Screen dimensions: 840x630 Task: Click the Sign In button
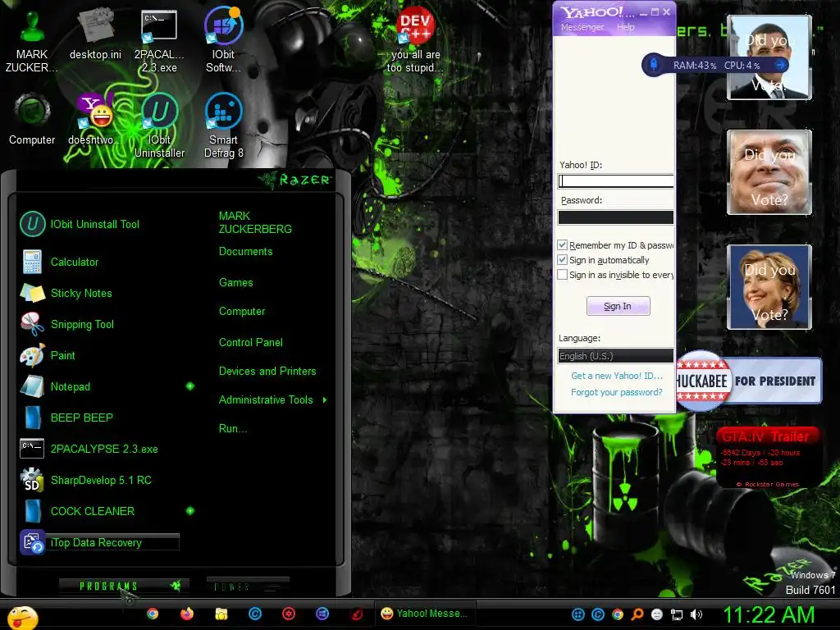pyautogui.click(x=618, y=306)
